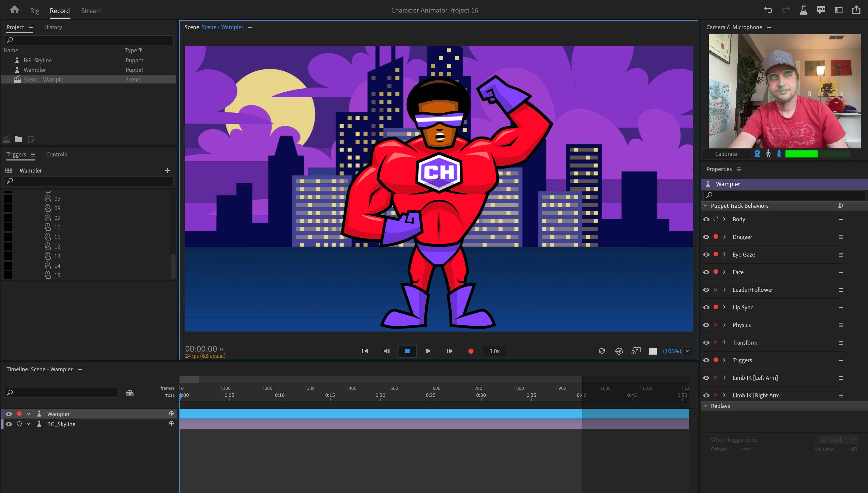Expand the Dragger behavior properties

tap(724, 237)
